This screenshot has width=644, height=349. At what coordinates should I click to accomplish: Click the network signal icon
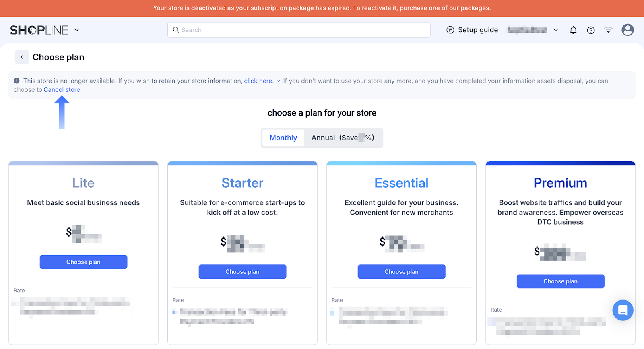tap(608, 30)
